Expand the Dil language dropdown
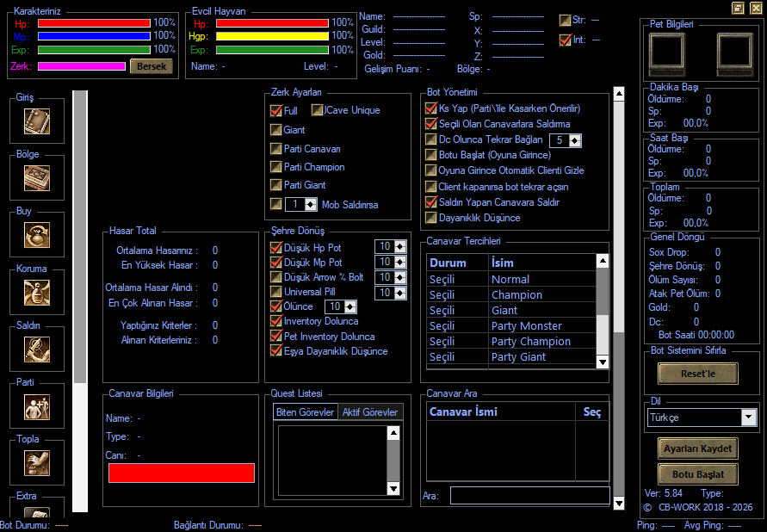This screenshot has height=532, width=767. pos(748,418)
